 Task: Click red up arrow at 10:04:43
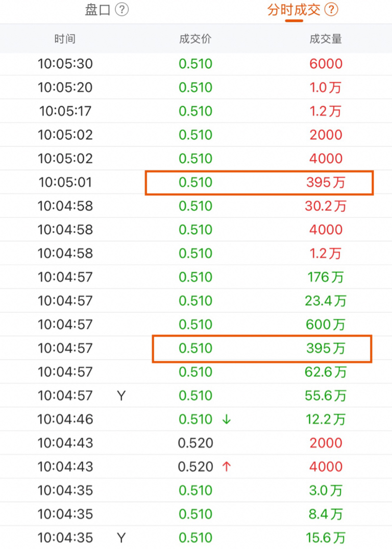(227, 466)
